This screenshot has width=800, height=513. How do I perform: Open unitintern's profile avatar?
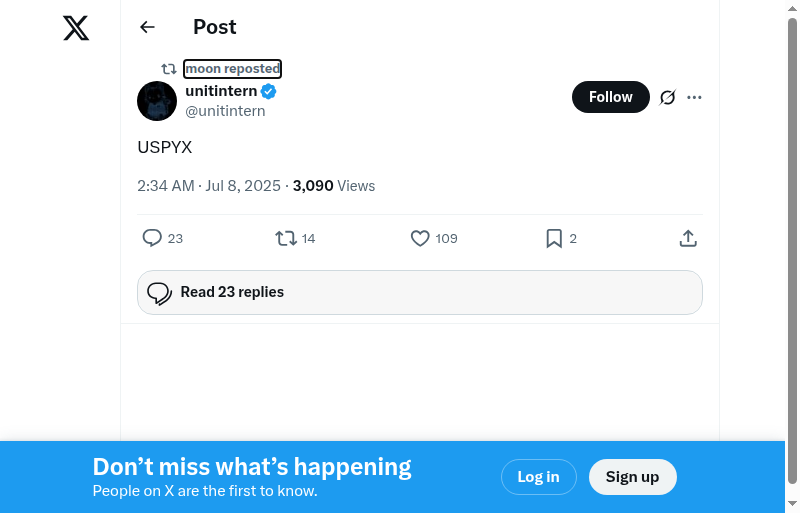click(x=157, y=102)
